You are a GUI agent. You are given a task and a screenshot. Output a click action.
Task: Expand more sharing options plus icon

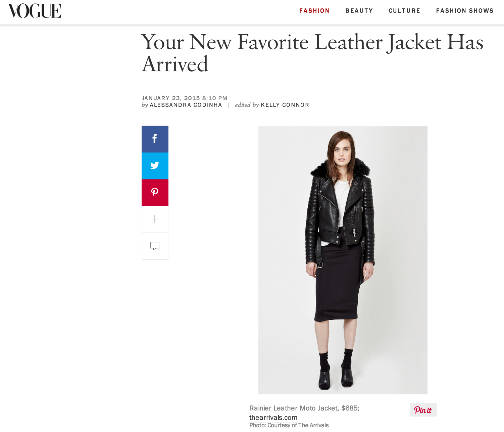155,219
